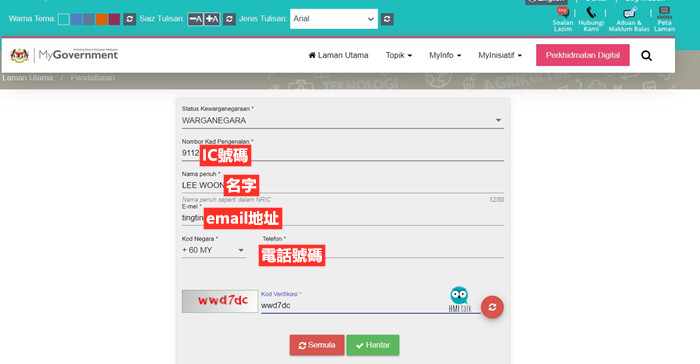Increase the font size with +A
The image size is (700, 364).
[212, 19]
